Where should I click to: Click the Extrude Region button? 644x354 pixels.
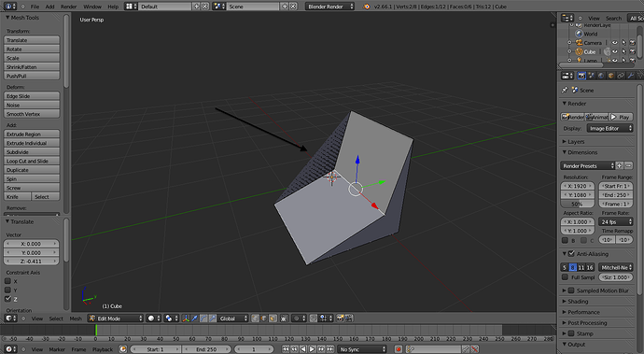click(x=32, y=135)
